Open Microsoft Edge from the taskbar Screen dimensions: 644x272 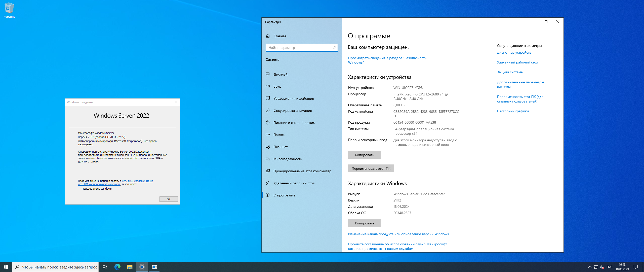(x=117, y=267)
